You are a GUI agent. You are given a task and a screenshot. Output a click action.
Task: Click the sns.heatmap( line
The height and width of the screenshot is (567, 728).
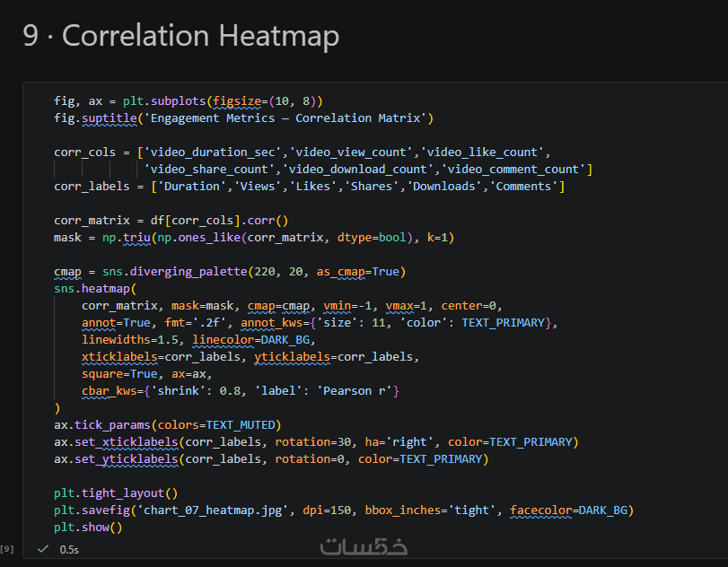tap(95, 289)
